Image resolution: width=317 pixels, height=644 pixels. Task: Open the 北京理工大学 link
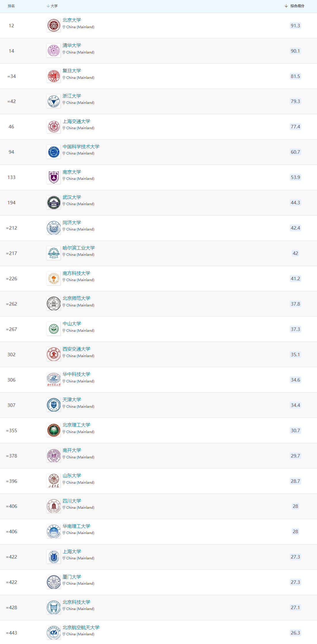(77, 425)
